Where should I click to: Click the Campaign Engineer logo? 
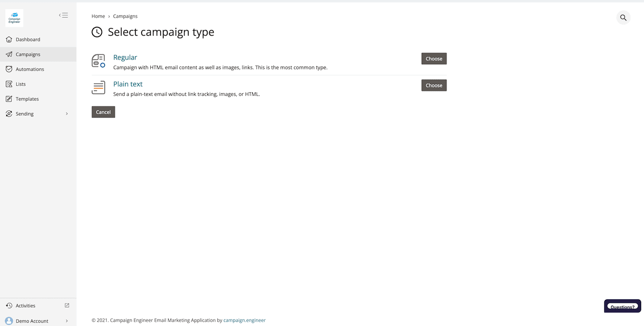(14, 18)
